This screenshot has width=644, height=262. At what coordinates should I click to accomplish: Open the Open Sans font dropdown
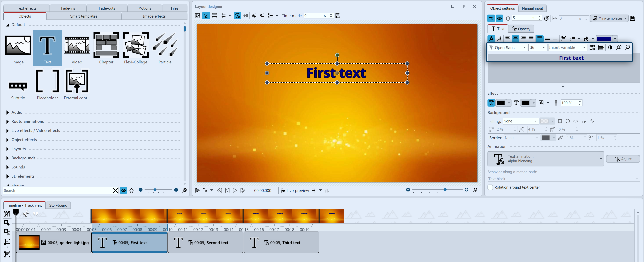[x=507, y=47]
